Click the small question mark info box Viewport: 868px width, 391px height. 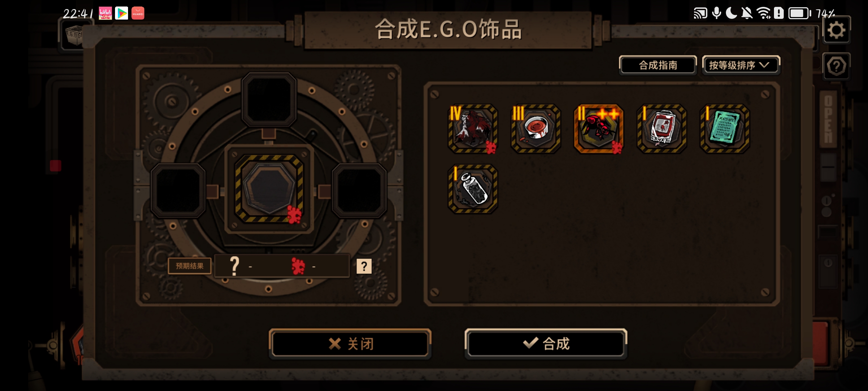(364, 266)
